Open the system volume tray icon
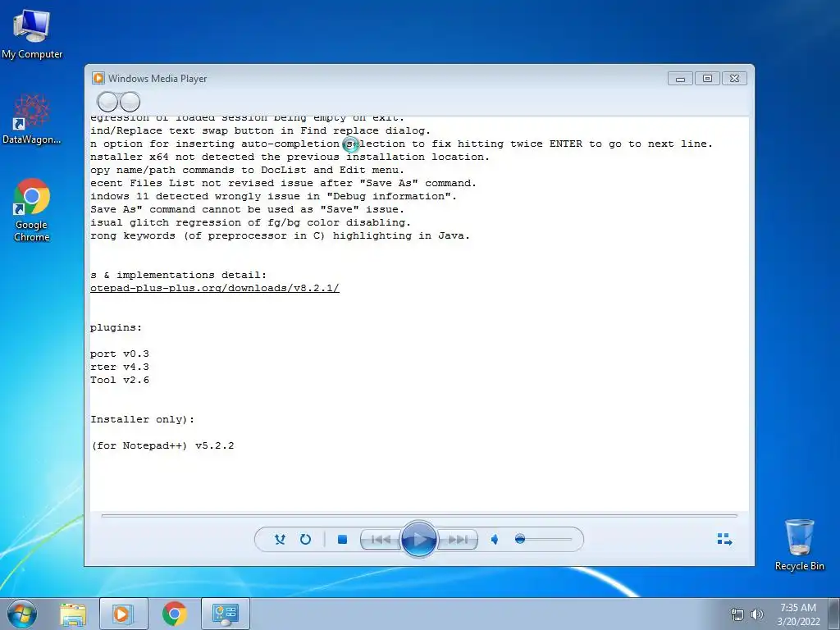The image size is (840, 630). coord(757,614)
